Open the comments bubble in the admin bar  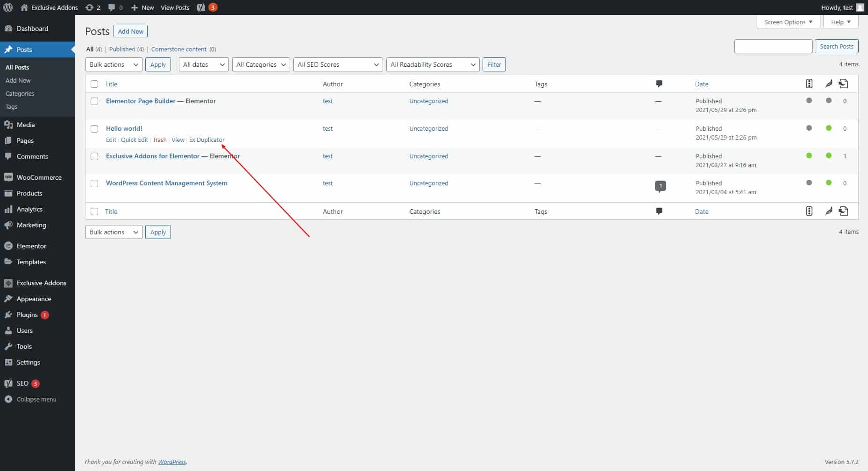pyautogui.click(x=112, y=7)
